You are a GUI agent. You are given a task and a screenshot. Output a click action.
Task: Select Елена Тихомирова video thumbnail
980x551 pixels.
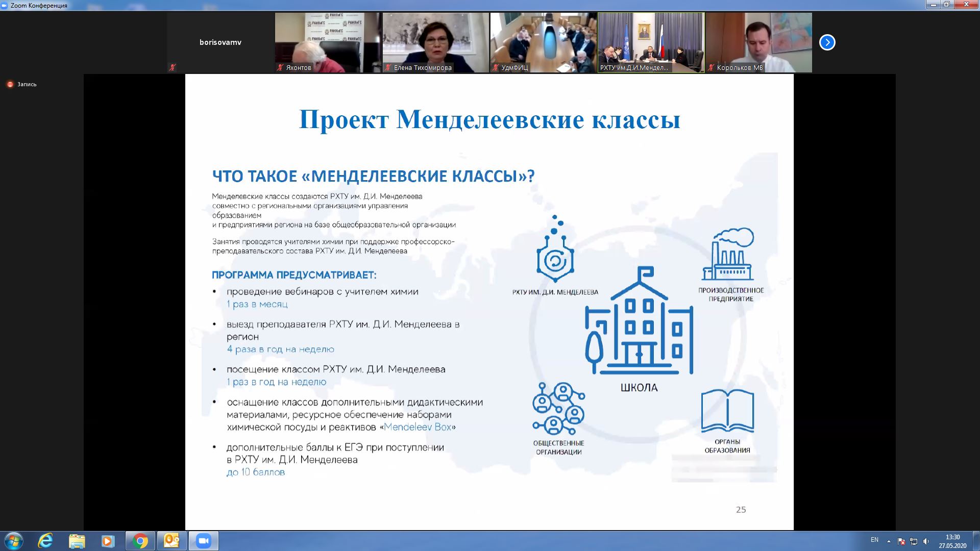435,42
